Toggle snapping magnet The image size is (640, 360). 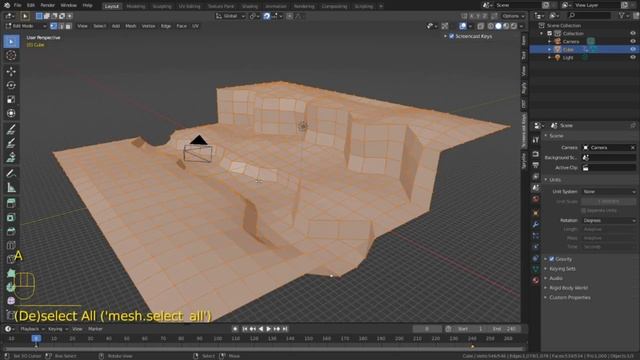click(x=267, y=16)
